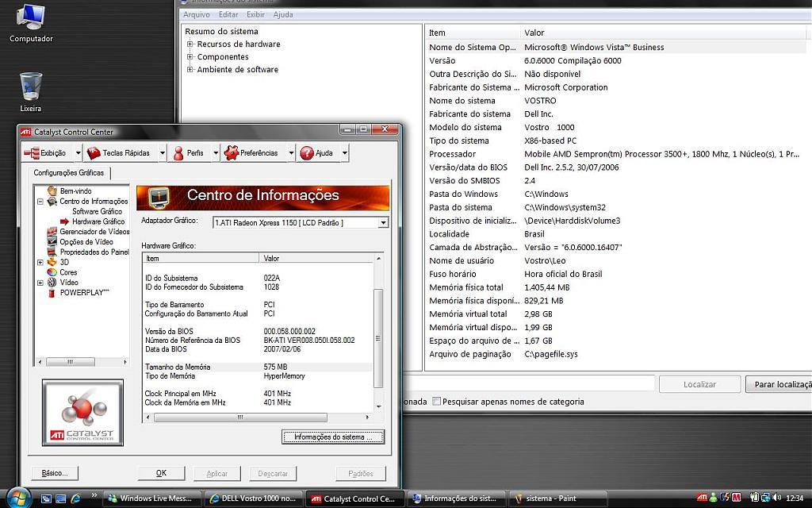Open the Adaptador Gráfico combo box
The image size is (812, 508).
(x=301, y=223)
